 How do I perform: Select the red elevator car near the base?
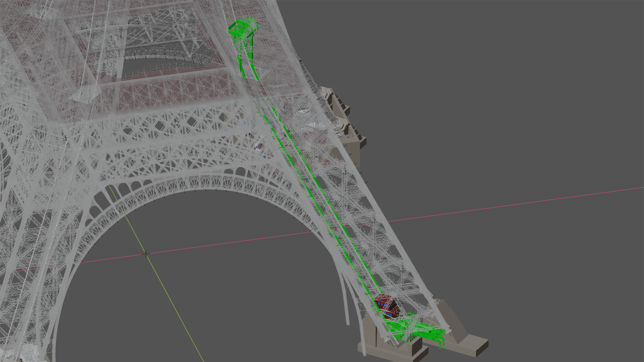coord(386,306)
